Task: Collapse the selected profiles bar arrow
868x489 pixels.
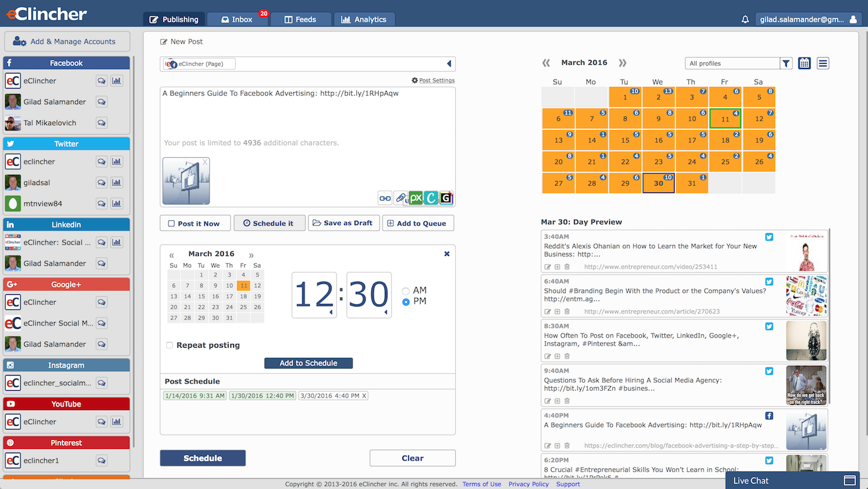Action: (449, 64)
